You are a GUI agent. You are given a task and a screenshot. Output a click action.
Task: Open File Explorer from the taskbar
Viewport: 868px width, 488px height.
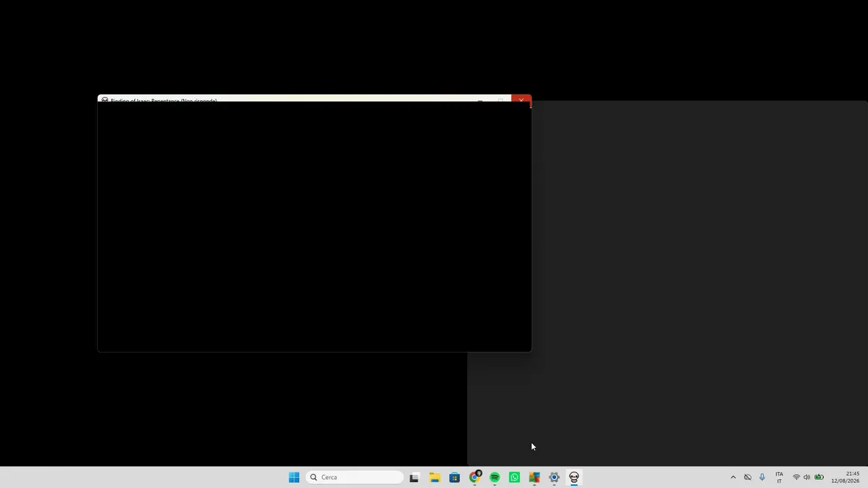coord(434,477)
